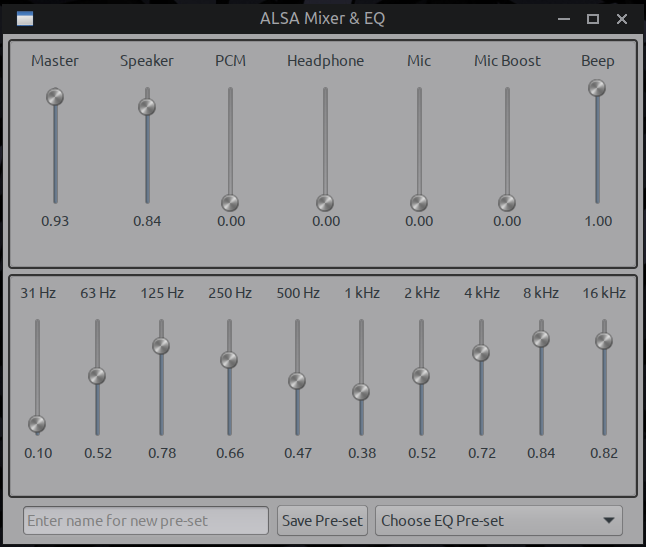
Task: Click the Mic Boost label
Action: (507, 61)
